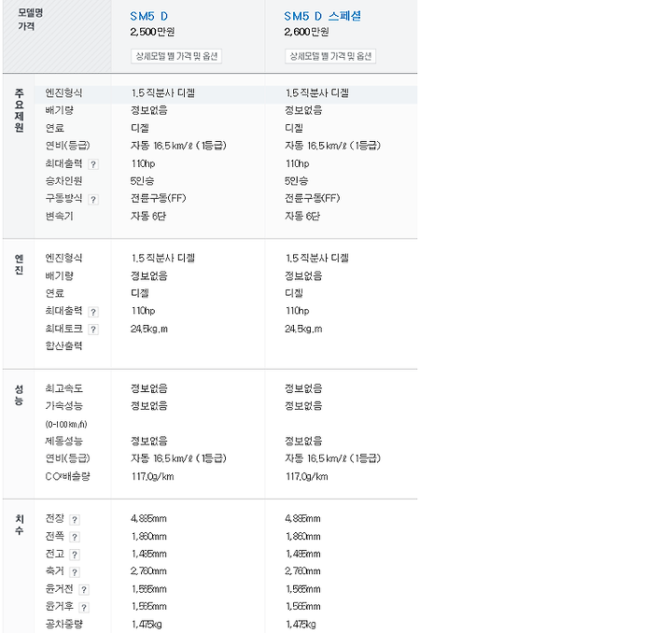Click SM5 D's 110hp in 주요제원 section
This screenshot has width=672, height=633.
tap(143, 163)
